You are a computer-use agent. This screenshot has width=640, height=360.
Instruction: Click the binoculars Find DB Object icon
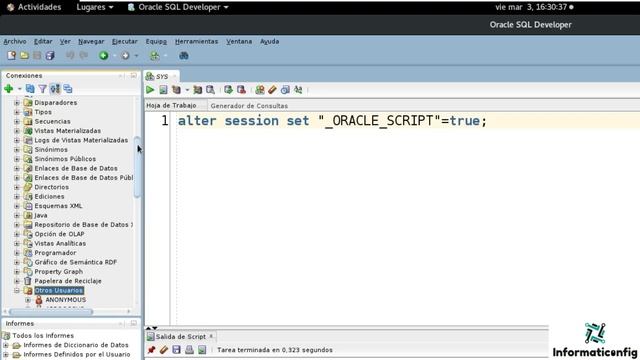[x=184, y=56]
